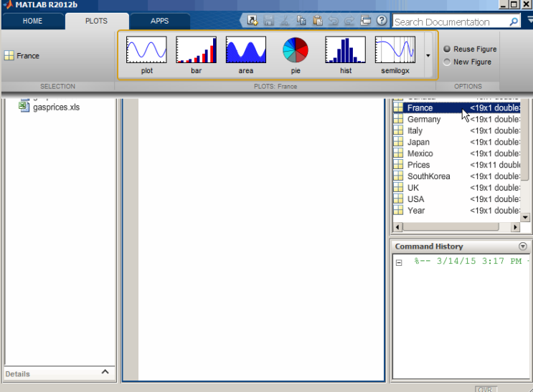This screenshot has height=392, width=533.
Task: Click workspace horizontal scroll left arrow
Action: tap(397, 227)
